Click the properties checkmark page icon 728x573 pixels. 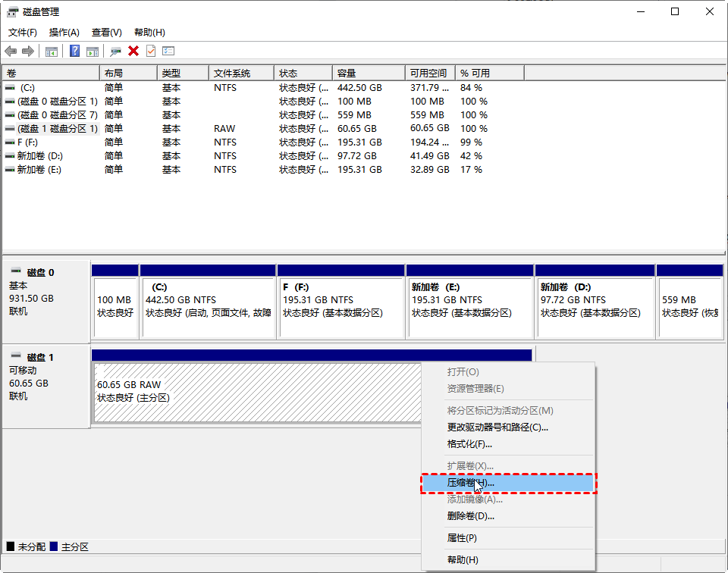point(151,51)
